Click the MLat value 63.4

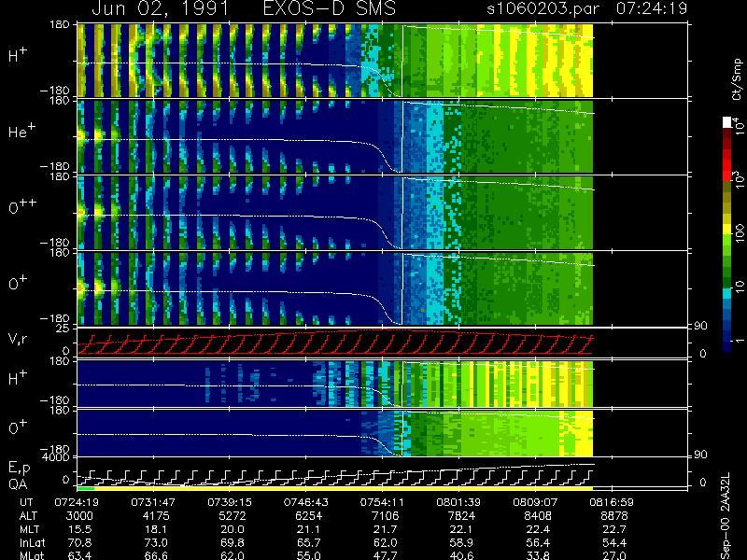[79, 555]
